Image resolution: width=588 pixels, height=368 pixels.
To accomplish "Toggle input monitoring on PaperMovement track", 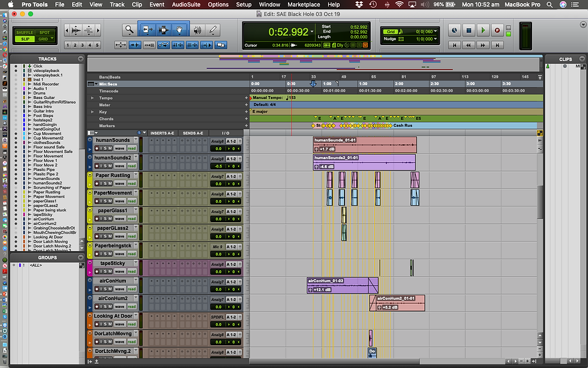I will point(101,201).
